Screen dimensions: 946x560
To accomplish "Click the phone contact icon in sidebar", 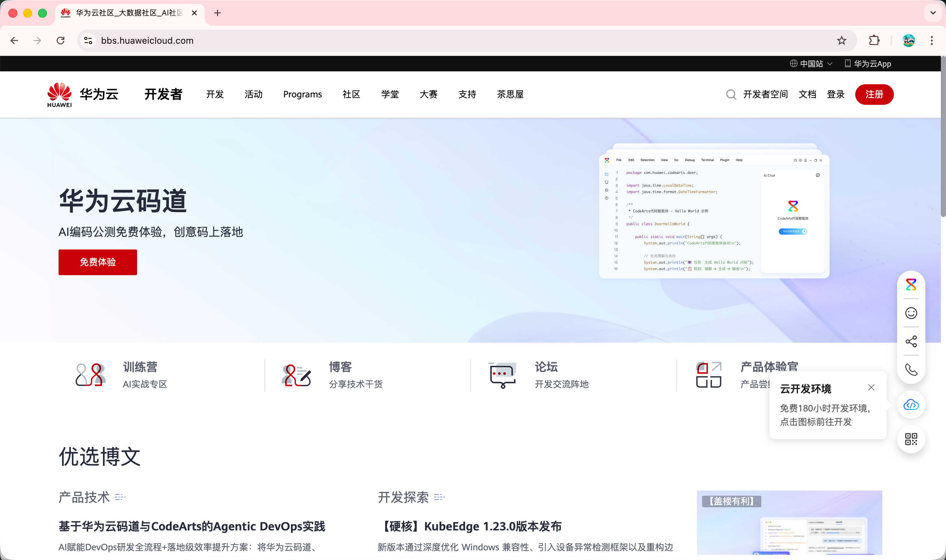I will click(x=911, y=370).
